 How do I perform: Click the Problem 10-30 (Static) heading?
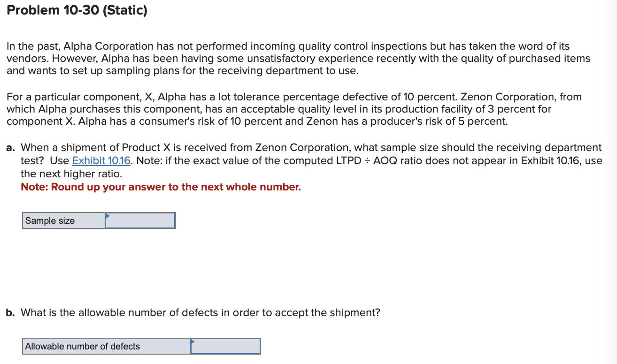coord(77,10)
